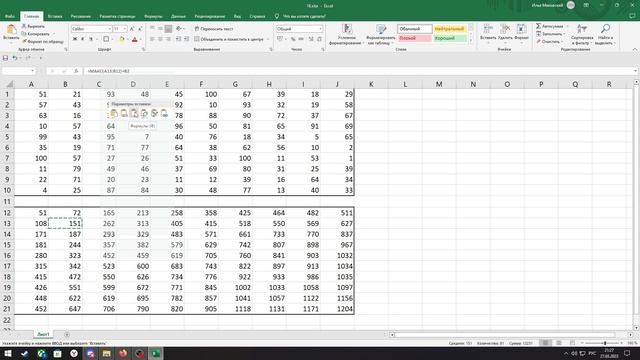
Task: Toggle Wrap Text (Переносить текст)
Action: pos(214,29)
